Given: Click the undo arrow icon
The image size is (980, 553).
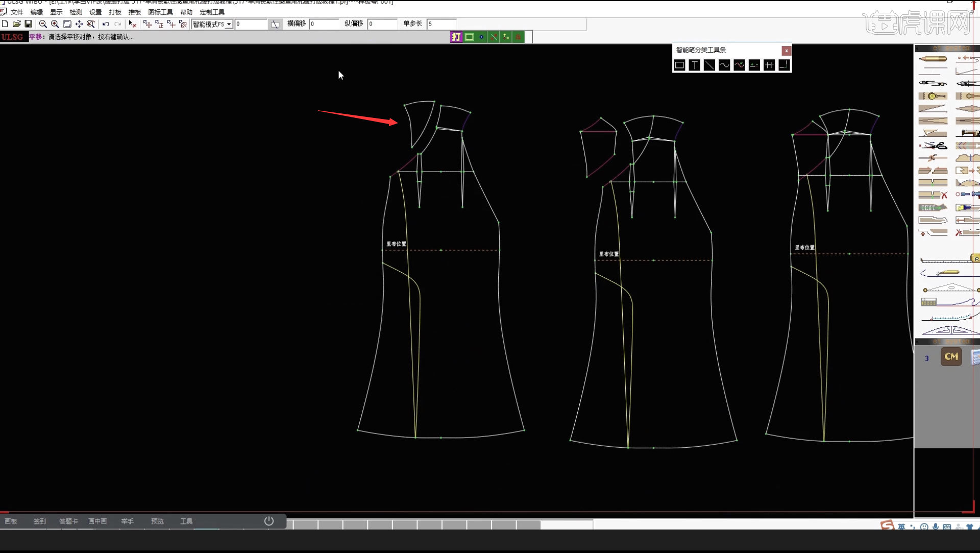Looking at the screenshot, I should (106, 24).
